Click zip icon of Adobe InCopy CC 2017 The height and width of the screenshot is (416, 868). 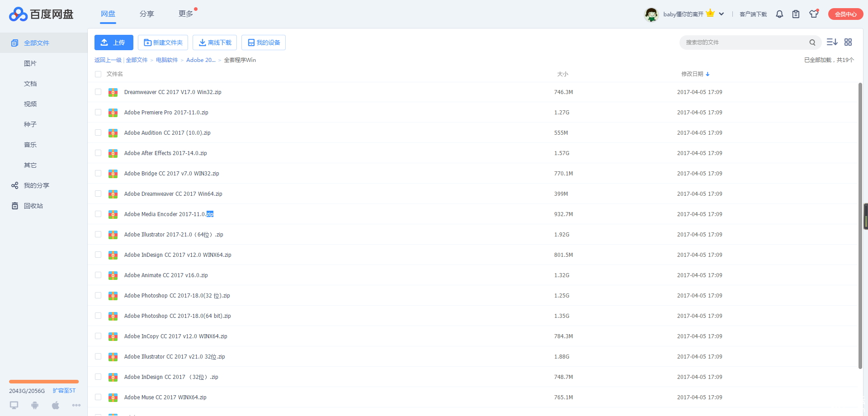coord(113,336)
